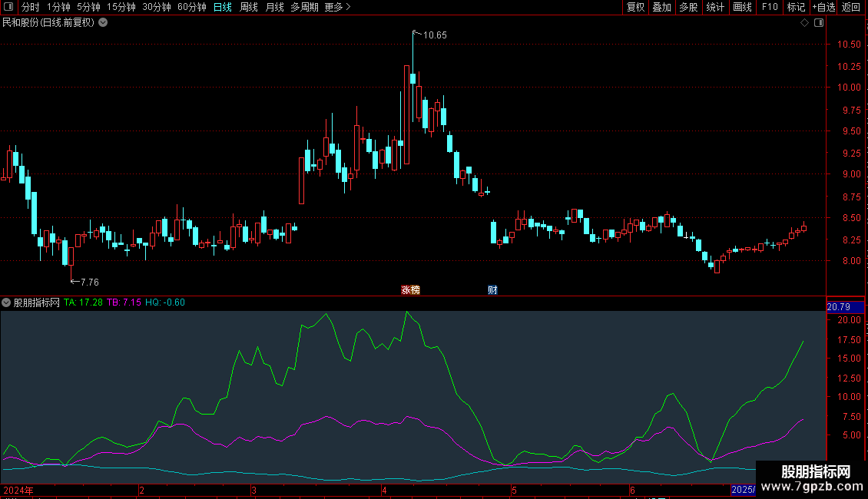Switch to 月线 monthly chart
Image resolution: width=868 pixels, height=499 pixels.
coord(274,7)
